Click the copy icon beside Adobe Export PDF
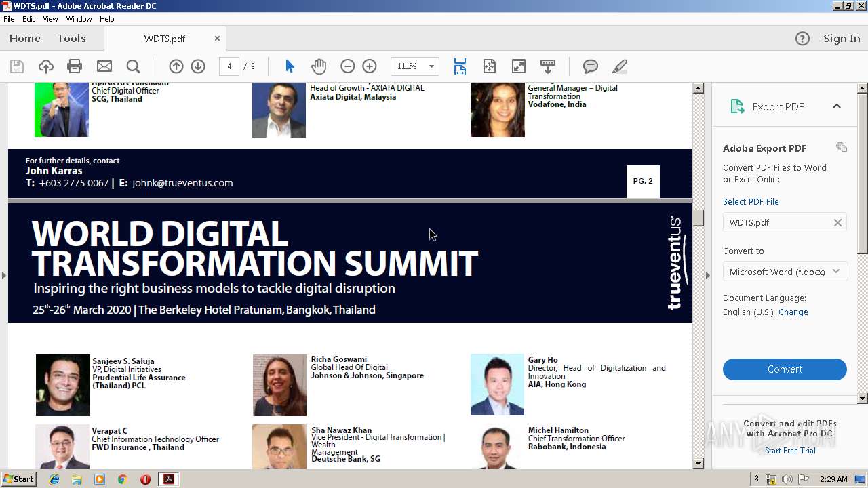Image resolution: width=868 pixels, height=488 pixels. point(842,147)
